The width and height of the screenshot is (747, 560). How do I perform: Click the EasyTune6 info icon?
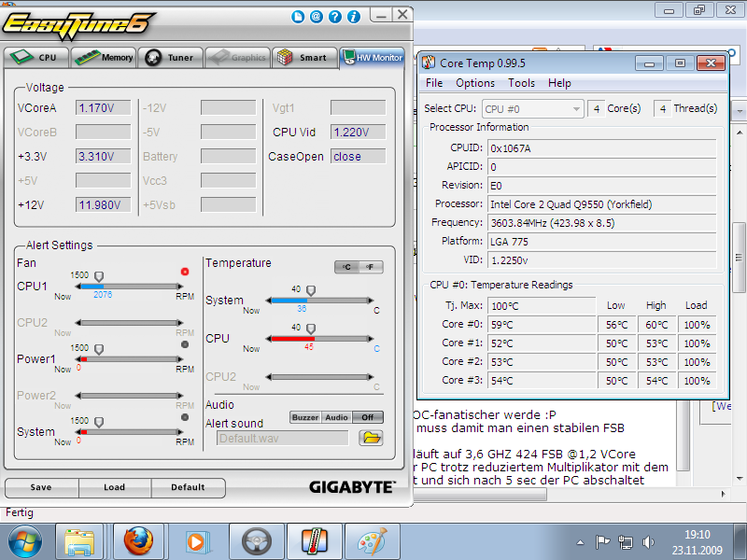click(x=354, y=17)
